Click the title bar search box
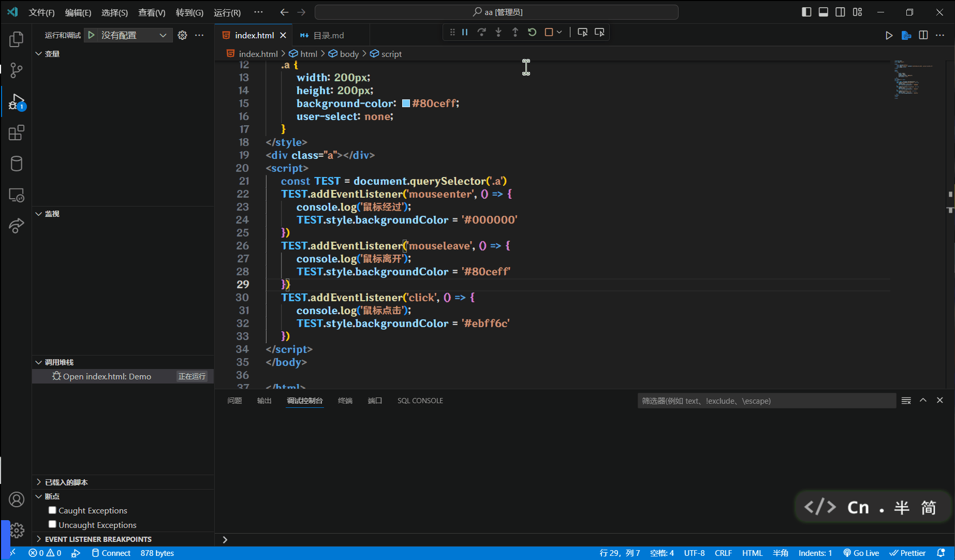The height and width of the screenshot is (560, 955). (496, 12)
